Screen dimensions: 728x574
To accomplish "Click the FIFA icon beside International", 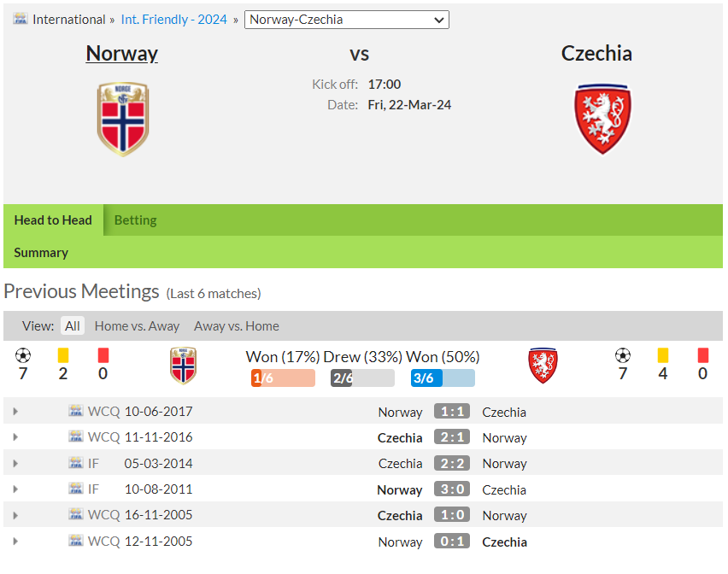I will (20, 19).
